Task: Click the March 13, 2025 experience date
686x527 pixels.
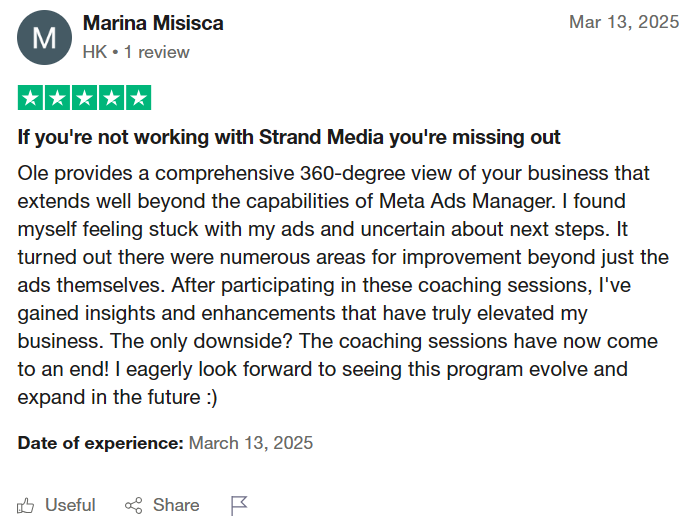Action: (x=251, y=442)
